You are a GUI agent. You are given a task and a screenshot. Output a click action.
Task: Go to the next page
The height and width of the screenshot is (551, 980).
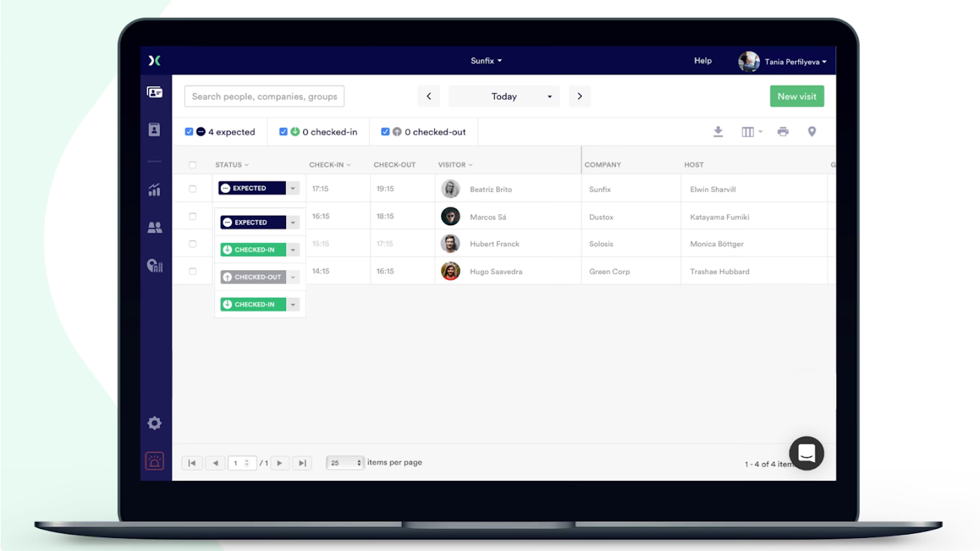point(280,463)
